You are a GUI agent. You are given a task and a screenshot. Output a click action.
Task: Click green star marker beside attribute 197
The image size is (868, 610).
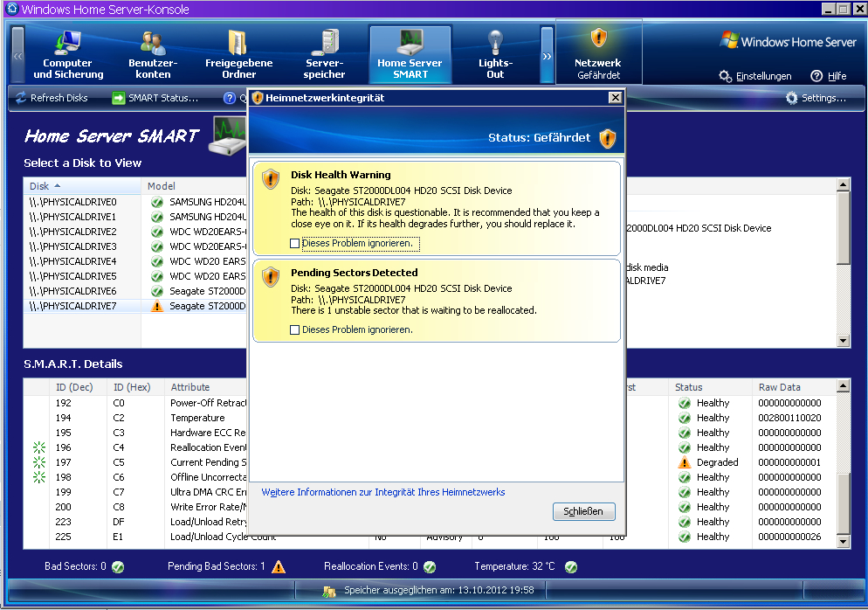point(39,462)
